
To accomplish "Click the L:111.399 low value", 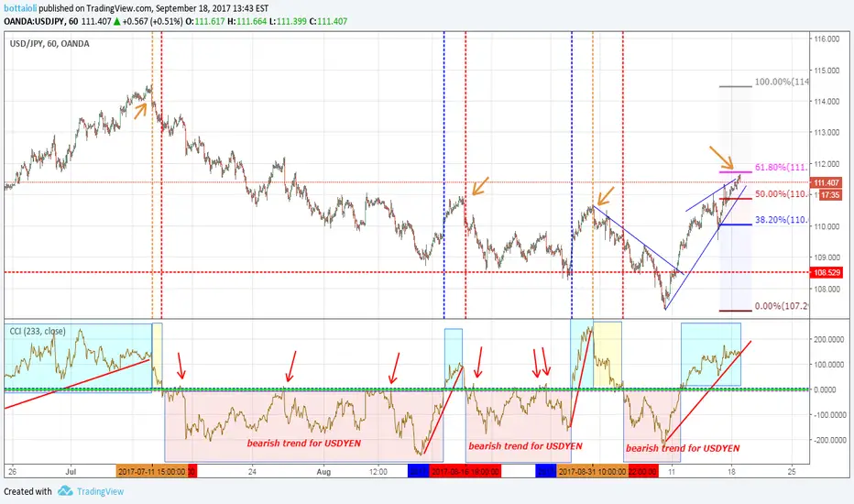I will [288, 21].
